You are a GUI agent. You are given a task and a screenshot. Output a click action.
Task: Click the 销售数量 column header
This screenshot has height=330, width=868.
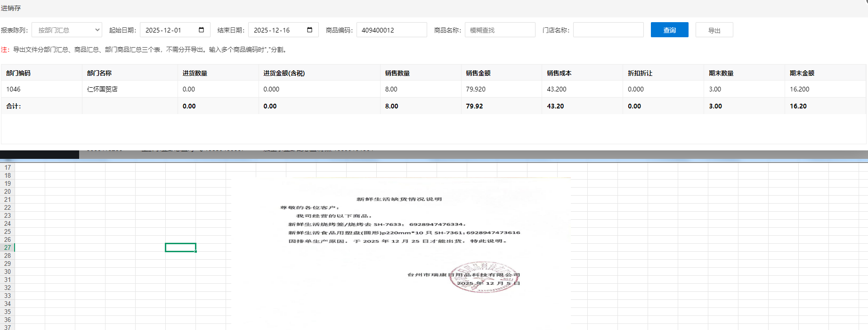tap(397, 73)
